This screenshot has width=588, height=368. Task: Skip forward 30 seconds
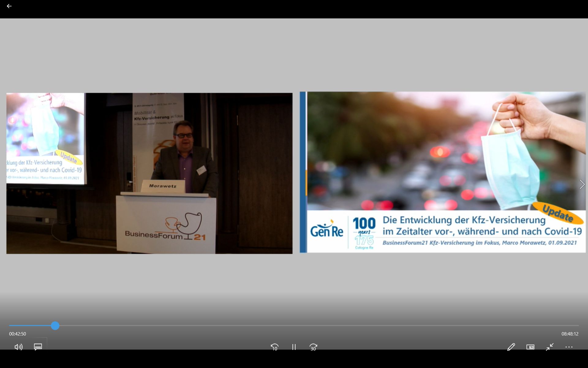click(313, 347)
